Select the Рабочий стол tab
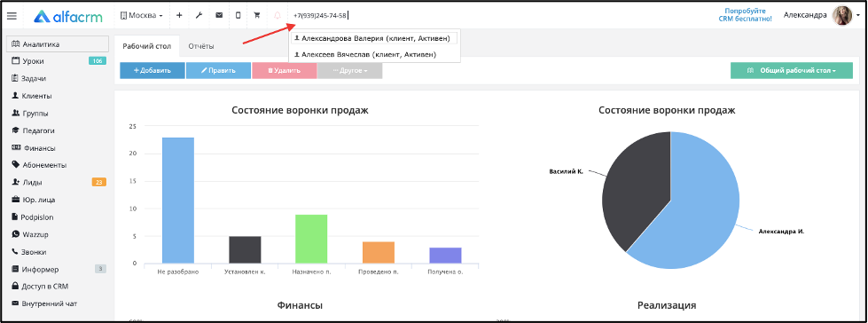 click(146, 46)
